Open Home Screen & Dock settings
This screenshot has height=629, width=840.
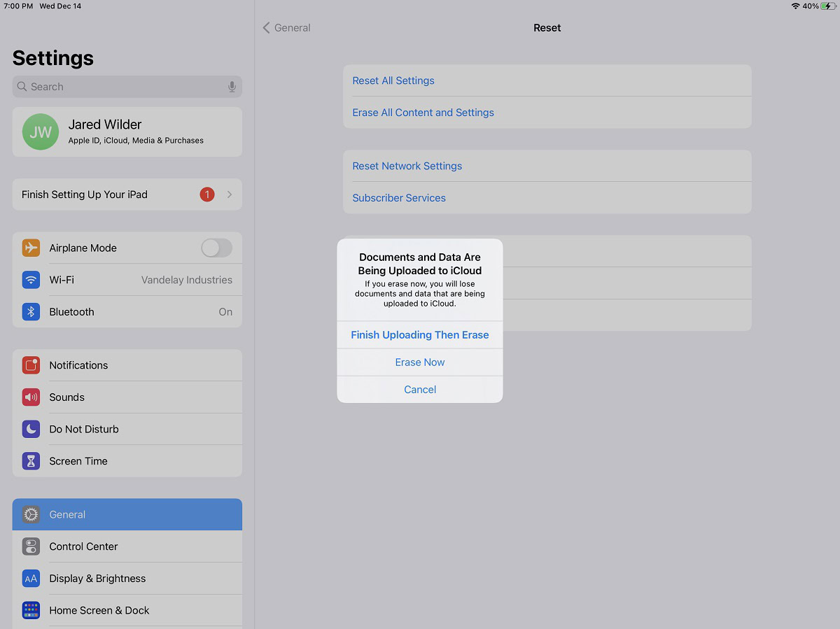tap(99, 610)
